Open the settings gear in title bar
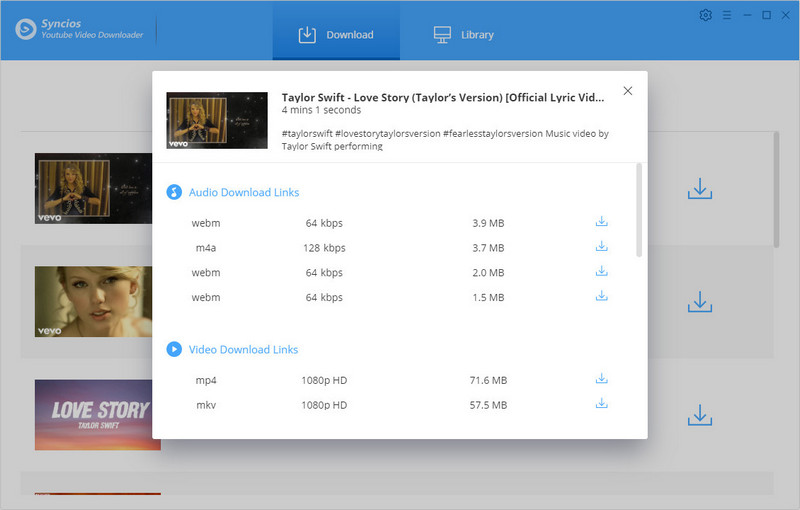800x510 pixels. pos(705,15)
